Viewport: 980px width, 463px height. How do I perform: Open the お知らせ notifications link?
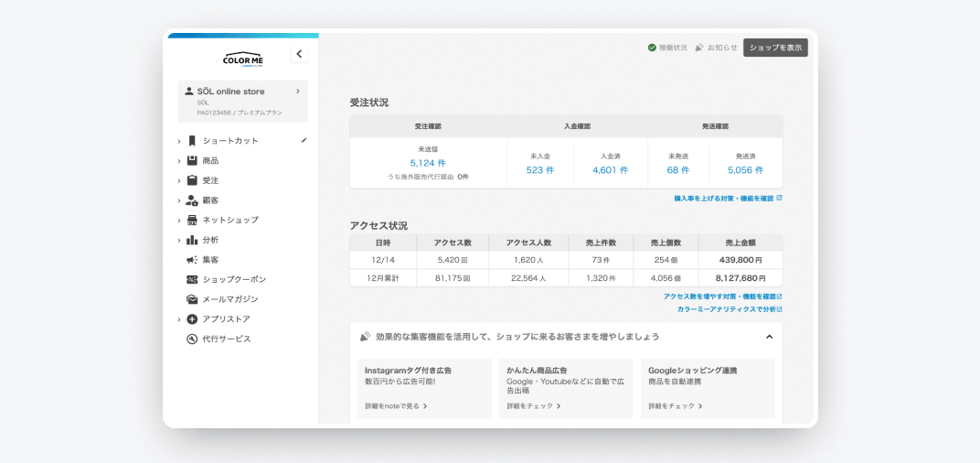pyautogui.click(x=716, y=48)
